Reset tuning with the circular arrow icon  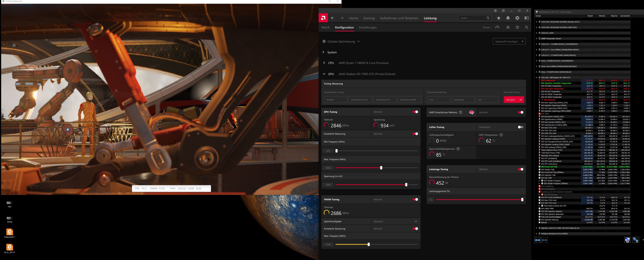(x=526, y=27)
